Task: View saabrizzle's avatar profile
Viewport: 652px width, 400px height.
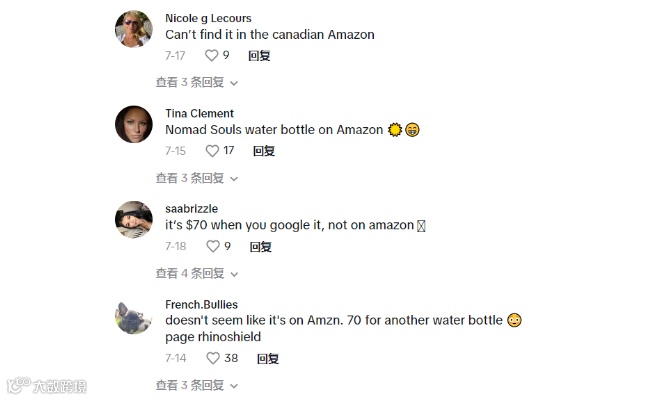Action: coord(134,219)
